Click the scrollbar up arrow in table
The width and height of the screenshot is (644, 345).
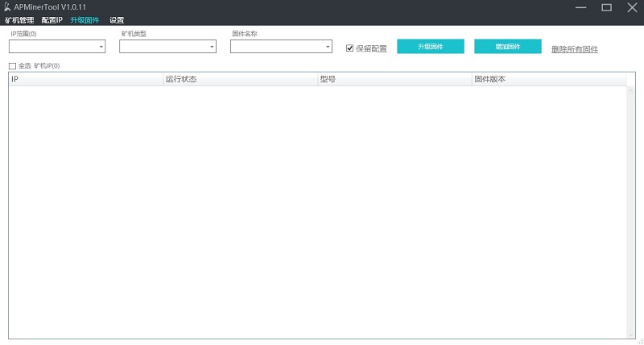pos(631,90)
